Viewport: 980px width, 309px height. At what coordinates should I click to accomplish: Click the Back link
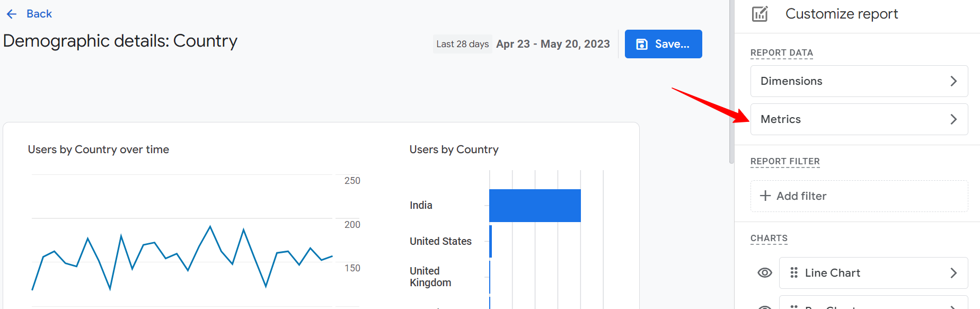click(38, 13)
